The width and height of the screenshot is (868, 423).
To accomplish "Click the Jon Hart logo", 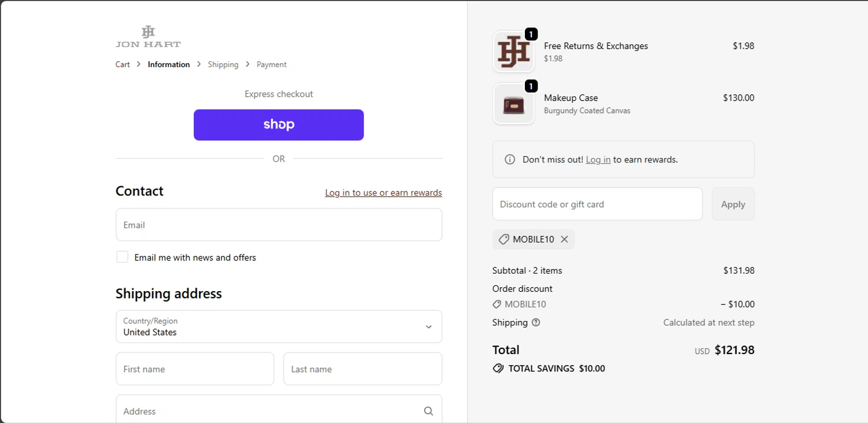I will click(x=148, y=36).
